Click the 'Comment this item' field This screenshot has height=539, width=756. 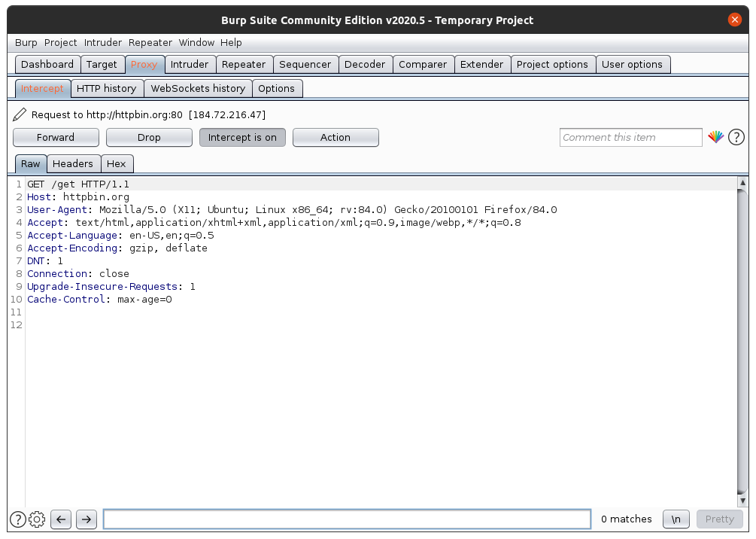(x=630, y=137)
